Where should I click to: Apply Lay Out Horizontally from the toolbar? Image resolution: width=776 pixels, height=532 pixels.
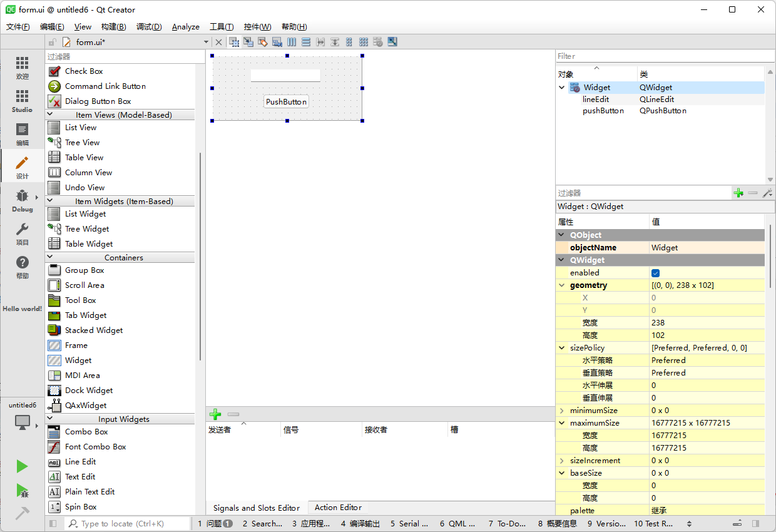coord(292,42)
